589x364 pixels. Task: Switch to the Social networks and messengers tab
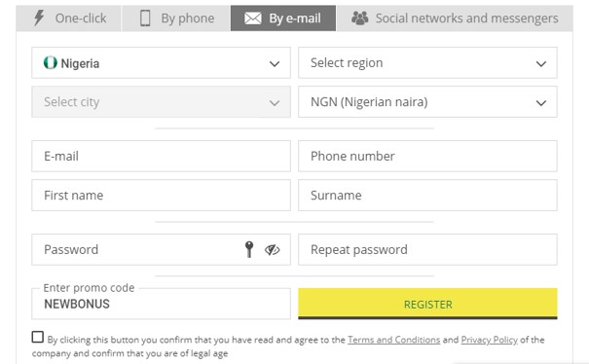pos(455,18)
